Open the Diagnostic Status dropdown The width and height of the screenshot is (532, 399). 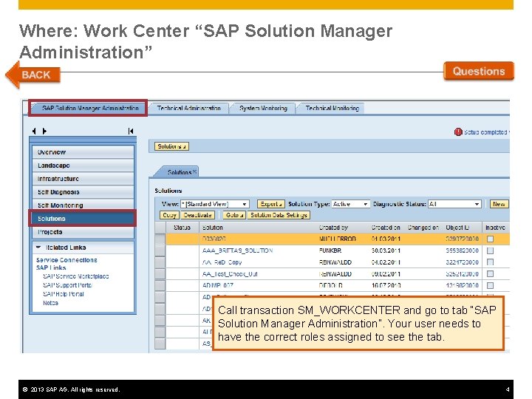(x=454, y=204)
